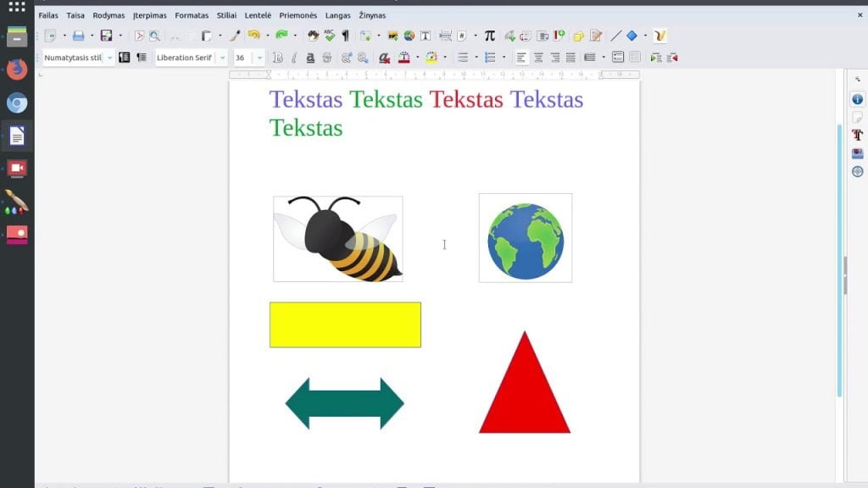Align text right

554,58
